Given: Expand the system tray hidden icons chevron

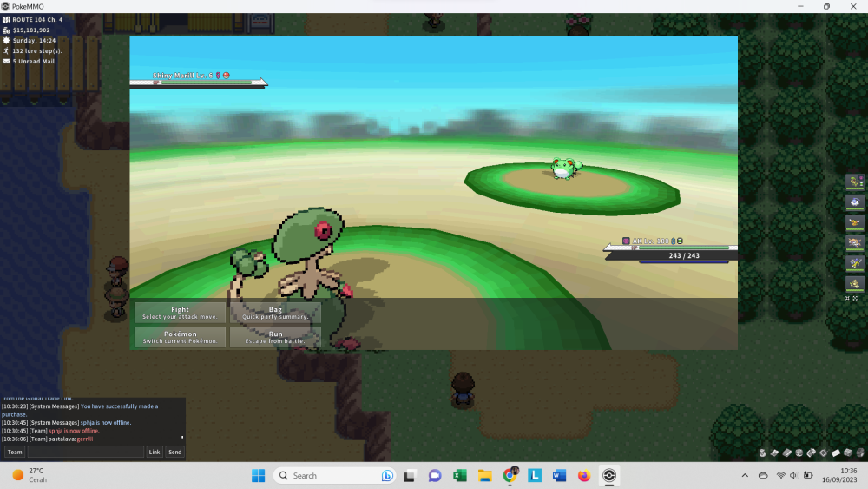Looking at the screenshot, I should point(745,476).
